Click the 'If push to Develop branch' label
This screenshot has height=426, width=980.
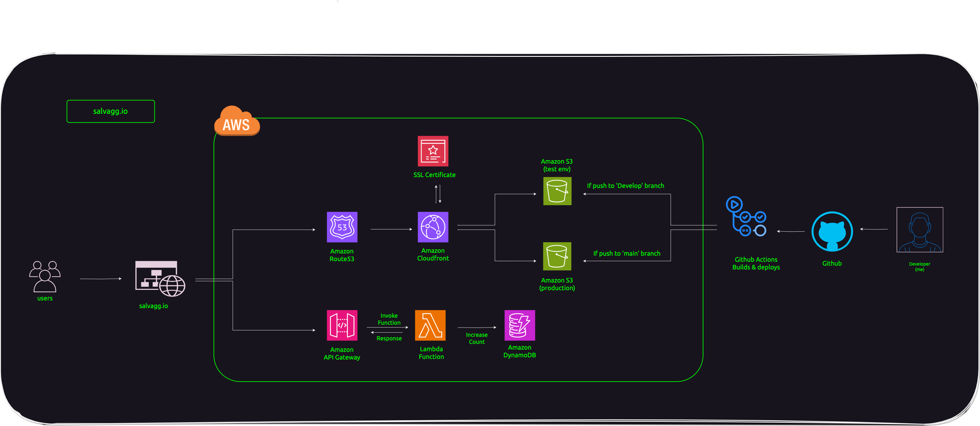(x=626, y=186)
